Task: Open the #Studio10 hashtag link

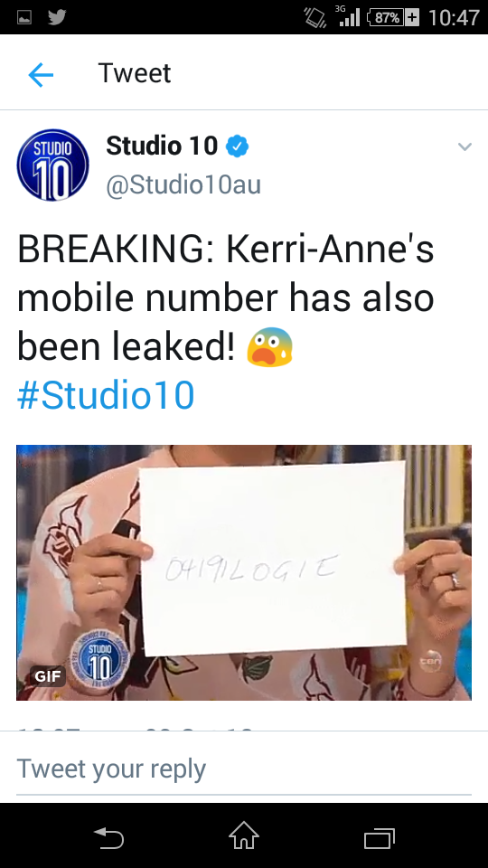Action: [x=106, y=395]
